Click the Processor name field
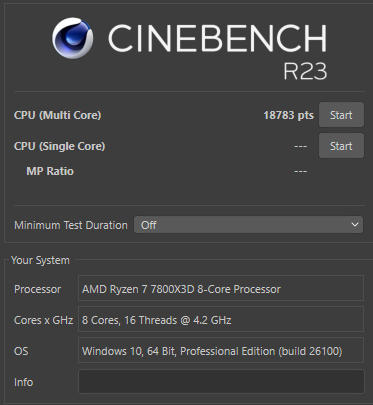The width and height of the screenshot is (373, 405). tap(221, 289)
